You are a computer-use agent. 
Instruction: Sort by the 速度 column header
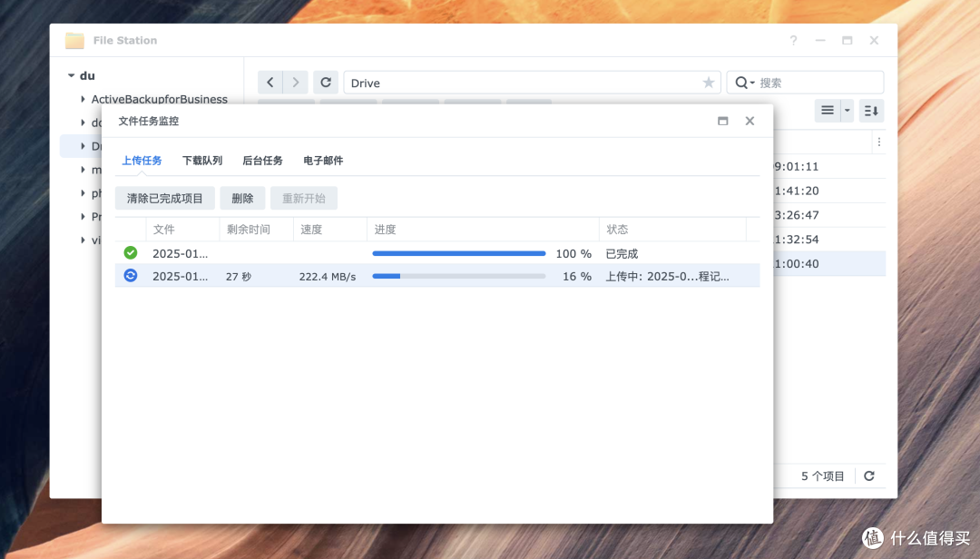point(330,230)
